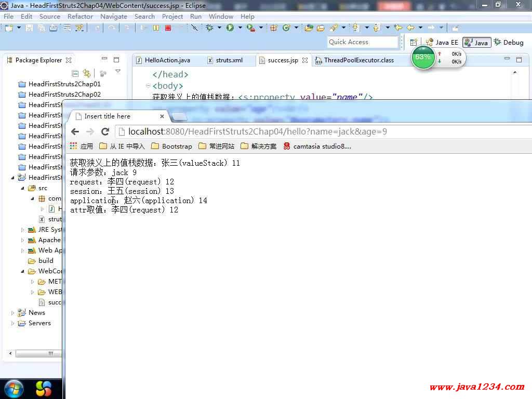Switch to the Java EE perspective

tap(442, 43)
